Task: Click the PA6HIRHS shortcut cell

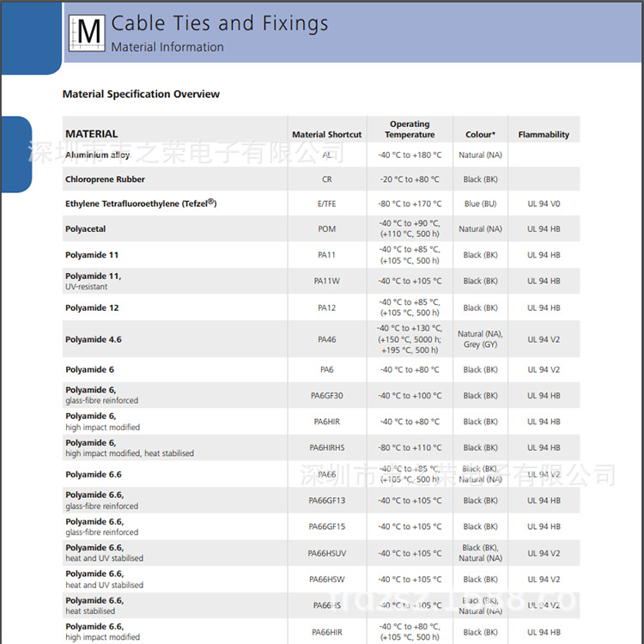Action: [326, 447]
